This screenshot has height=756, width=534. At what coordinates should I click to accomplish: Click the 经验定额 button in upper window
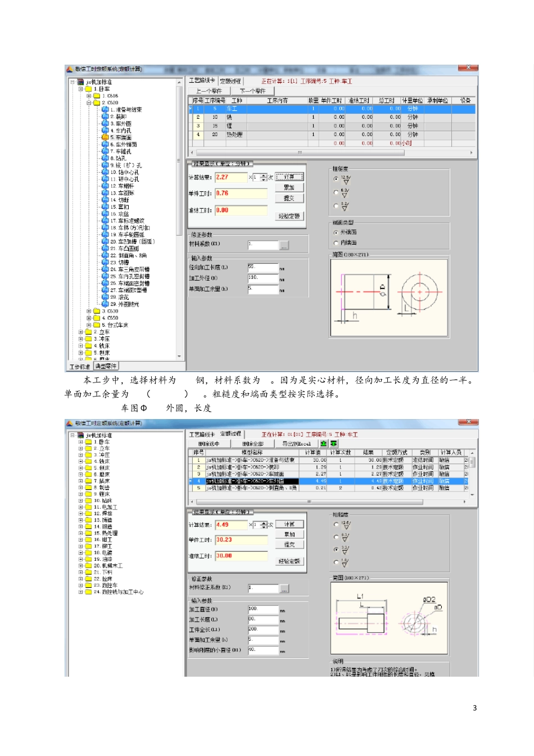tap(289, 216)
